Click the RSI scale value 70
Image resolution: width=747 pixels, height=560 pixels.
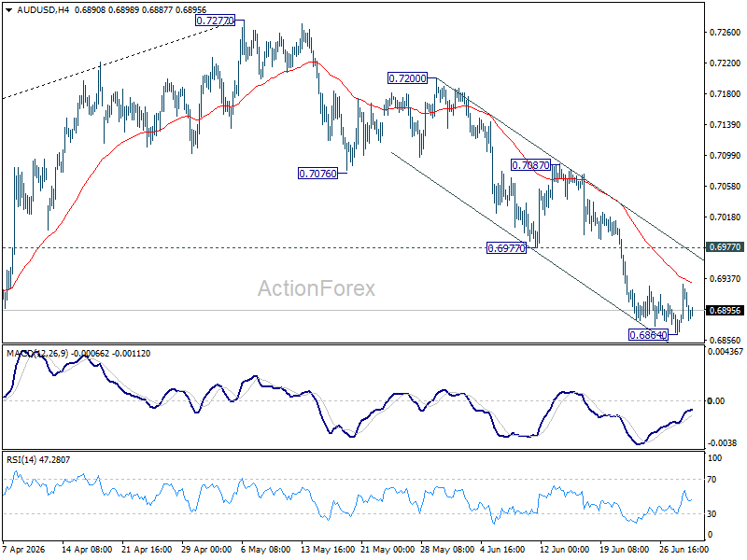point(712,480)
